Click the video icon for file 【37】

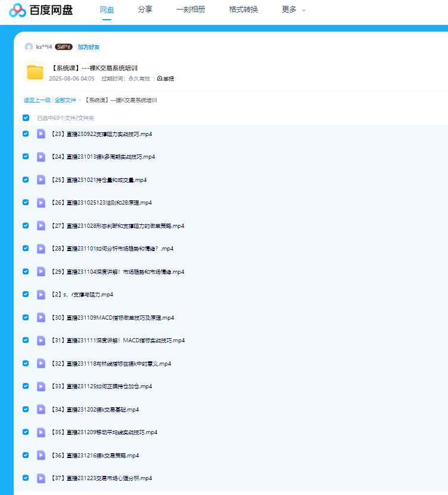click(41, 478)
